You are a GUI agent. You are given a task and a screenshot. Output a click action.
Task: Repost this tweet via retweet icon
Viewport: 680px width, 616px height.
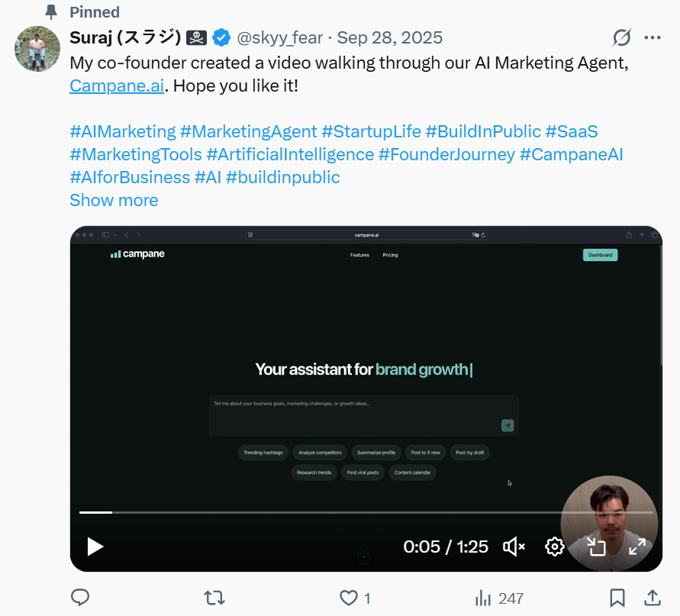click(215, 598)
